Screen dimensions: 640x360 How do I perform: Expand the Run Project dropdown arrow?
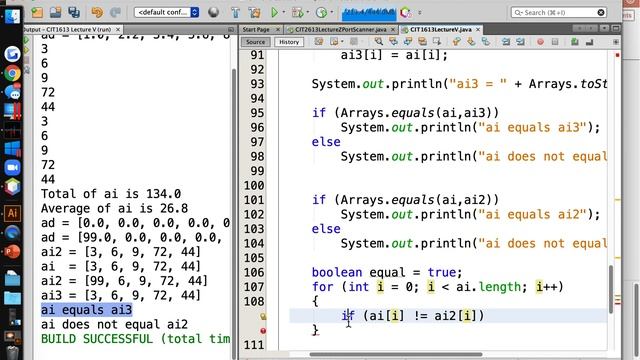coord(284,13)
